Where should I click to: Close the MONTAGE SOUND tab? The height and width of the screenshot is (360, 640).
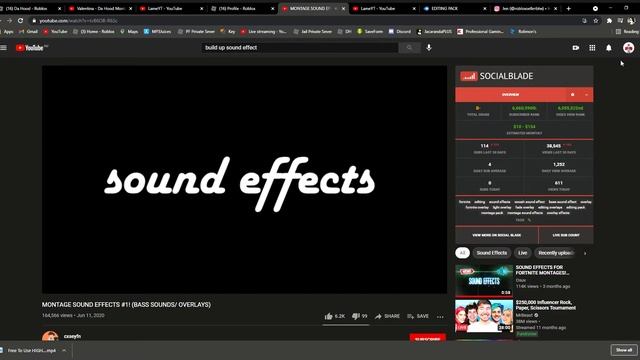pos(343,9)
